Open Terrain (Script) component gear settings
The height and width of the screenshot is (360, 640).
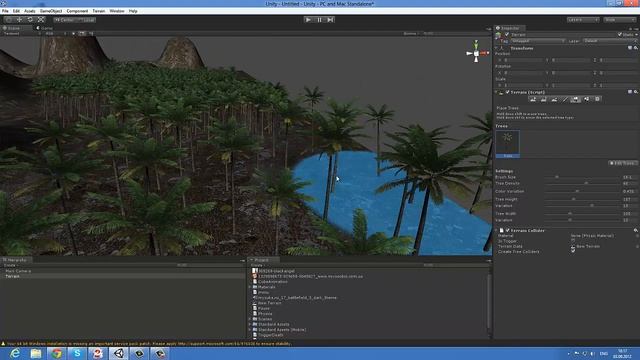click(x=636, y=92)
